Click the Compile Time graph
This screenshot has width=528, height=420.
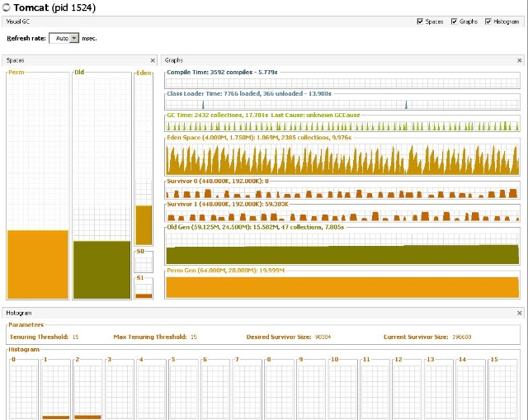click(x=342, y=83)
